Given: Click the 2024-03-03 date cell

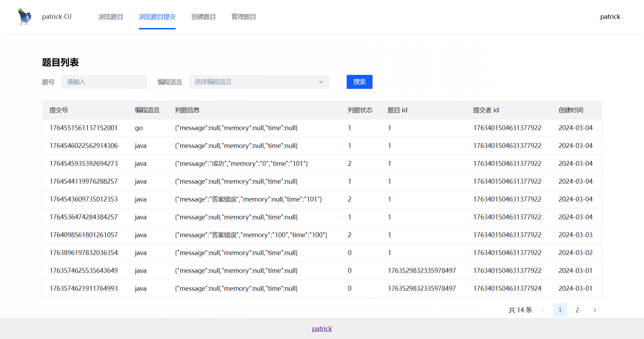Looking at the screenshot, I should [x=575, y=235].
